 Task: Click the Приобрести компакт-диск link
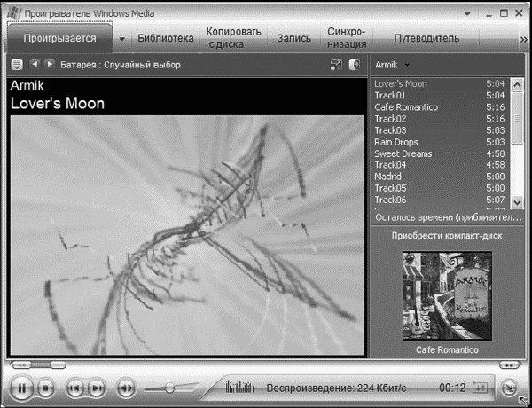447,237
